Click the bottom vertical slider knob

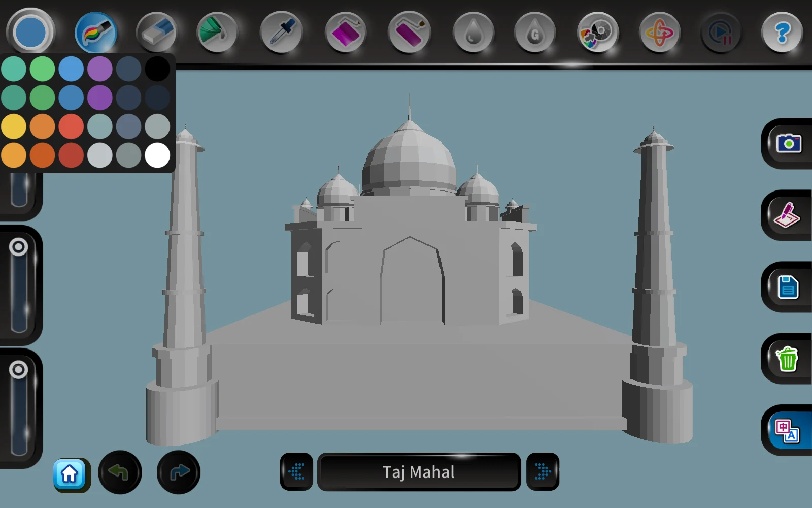click(19, 370)
